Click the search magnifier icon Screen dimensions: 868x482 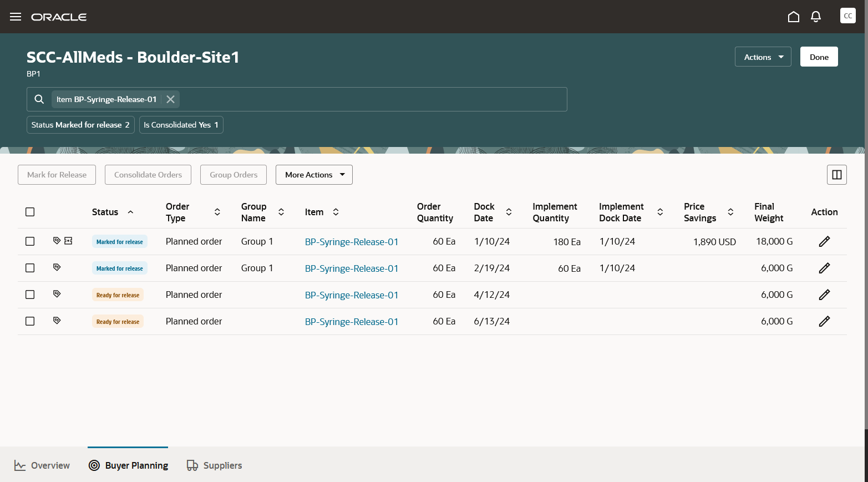39,99
